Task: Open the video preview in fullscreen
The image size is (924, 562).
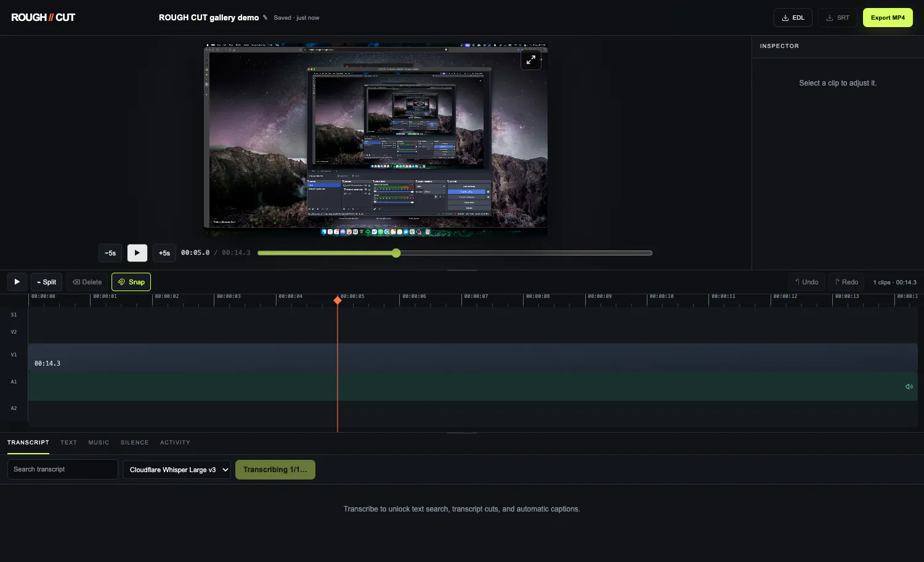Action: (531, 60)
